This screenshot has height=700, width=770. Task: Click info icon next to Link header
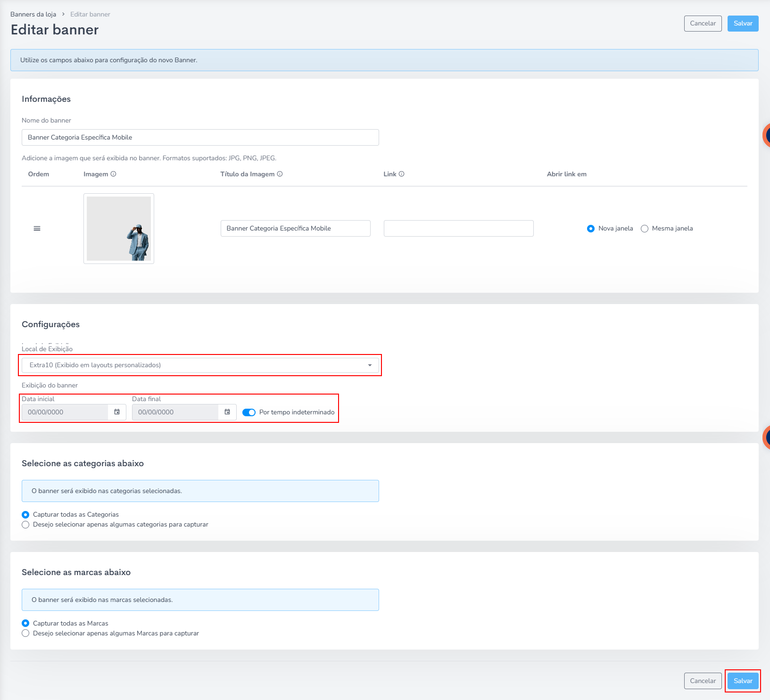click(401, 174)
